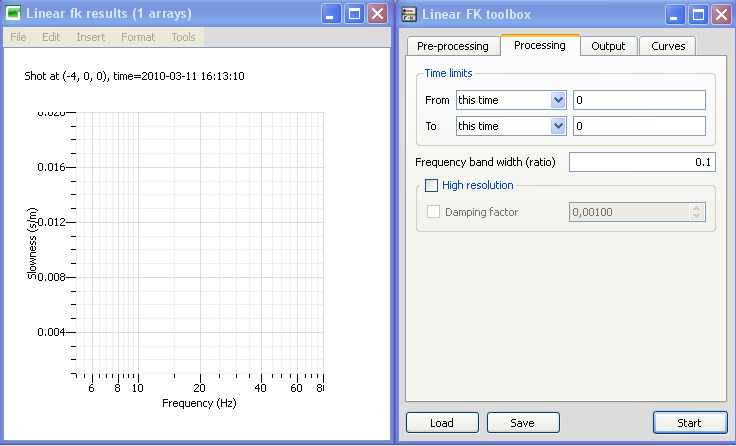
Task: Click the Damping factor spinner arrows
Action: [697, 211]
